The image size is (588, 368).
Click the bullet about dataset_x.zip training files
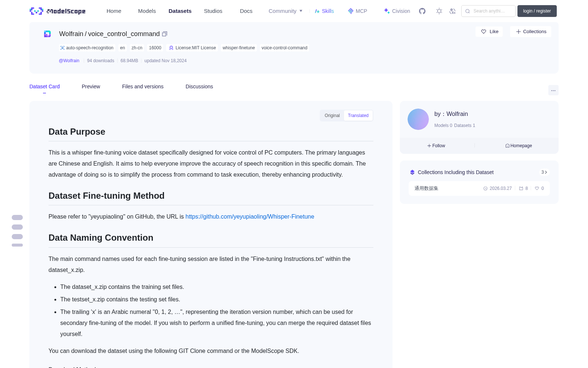(122, 287)
